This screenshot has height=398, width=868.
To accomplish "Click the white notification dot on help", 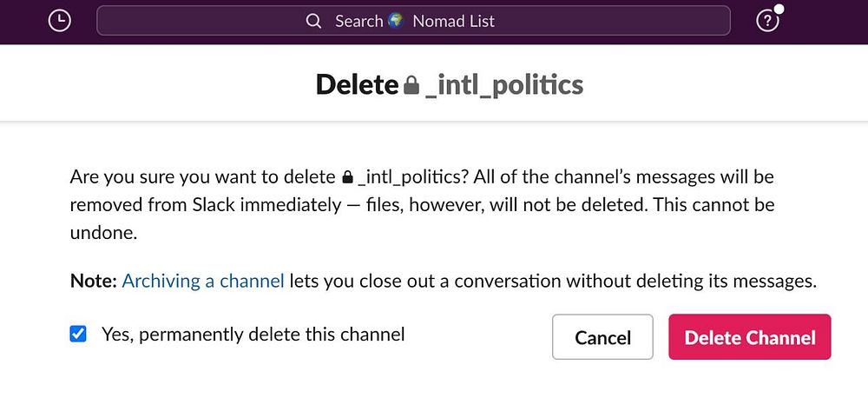I will (779, 10).
